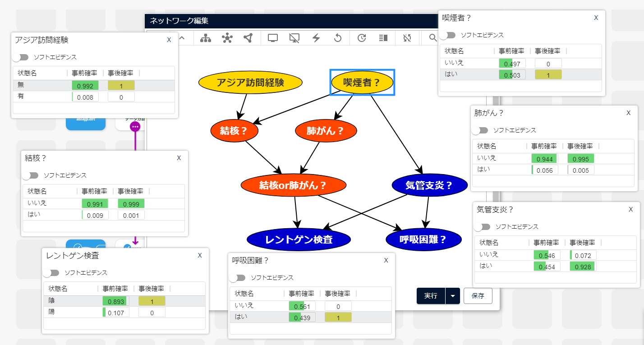
Task: Collapse toolbar using the up chevron
Action: pyautogui.click(x=182, y=38)
